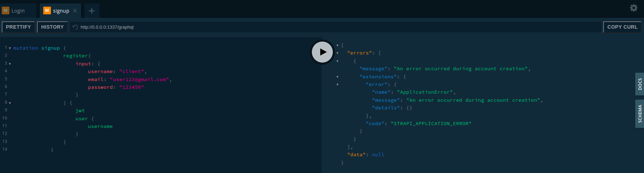
Task: Click the reload endpoint icon
Action: click(75, 27)
